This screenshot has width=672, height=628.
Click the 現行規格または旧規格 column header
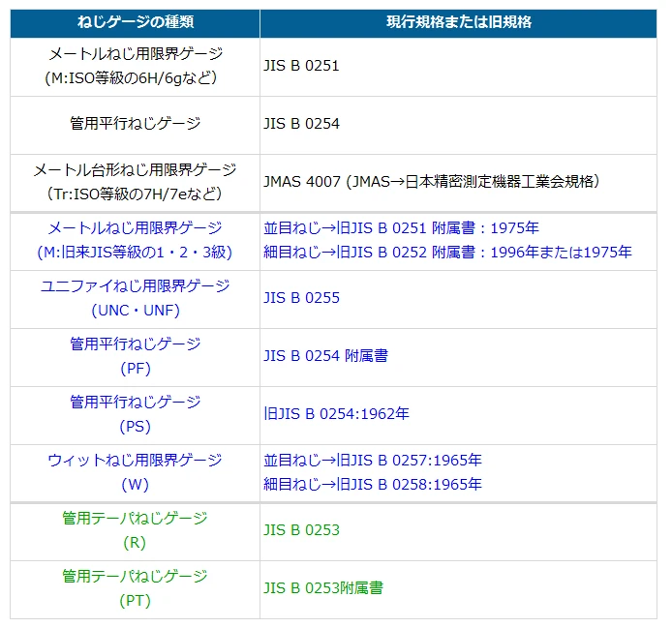pos(457,22)
